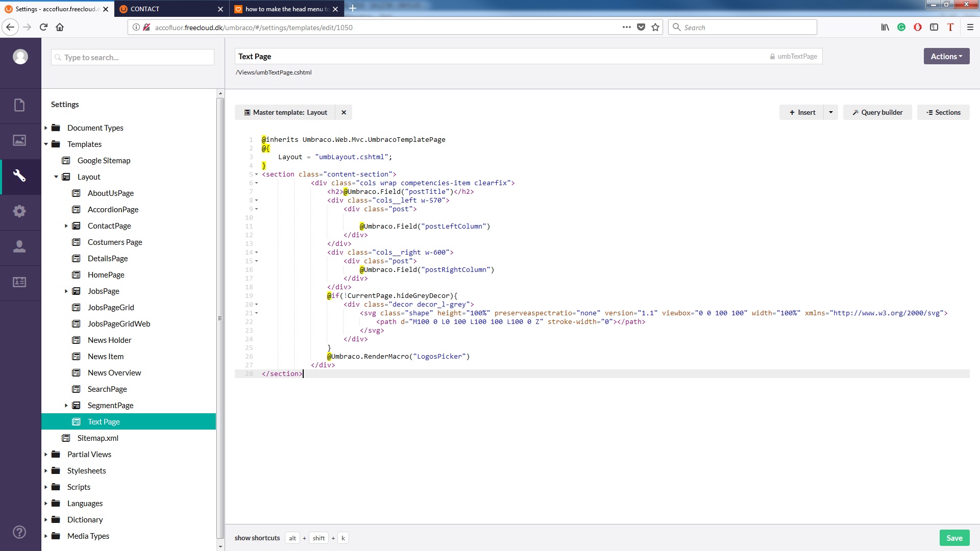
Task: Open the Members section icon
Action: coord(19,282)
